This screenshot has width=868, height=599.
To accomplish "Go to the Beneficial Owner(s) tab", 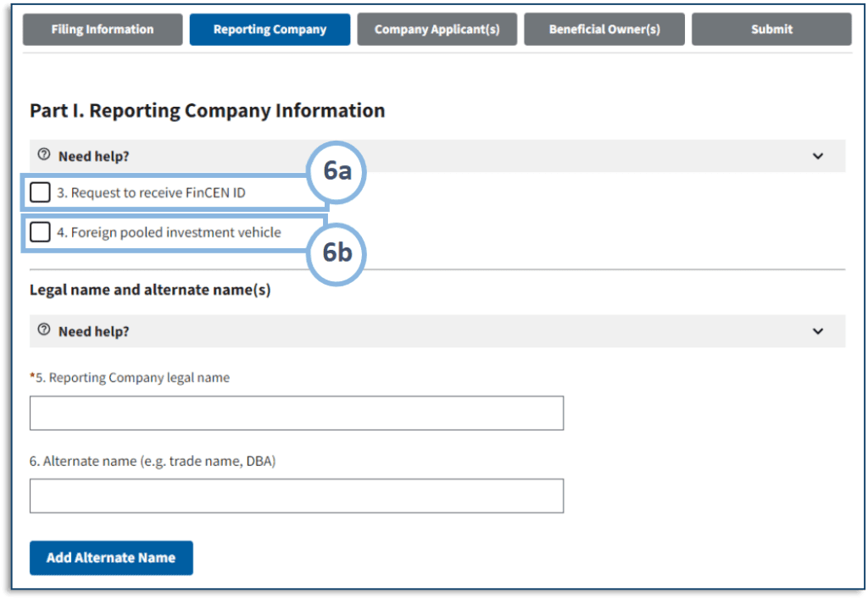I will coord(604,29).
